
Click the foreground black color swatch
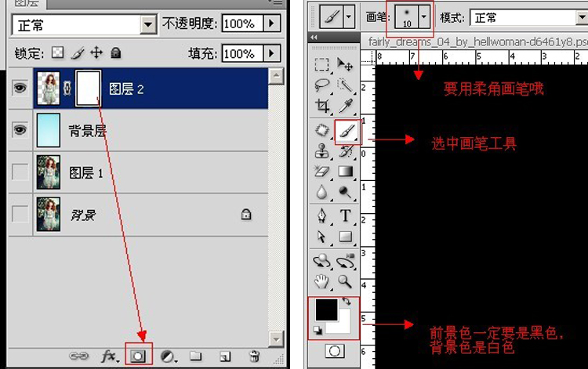pos(325,309)
